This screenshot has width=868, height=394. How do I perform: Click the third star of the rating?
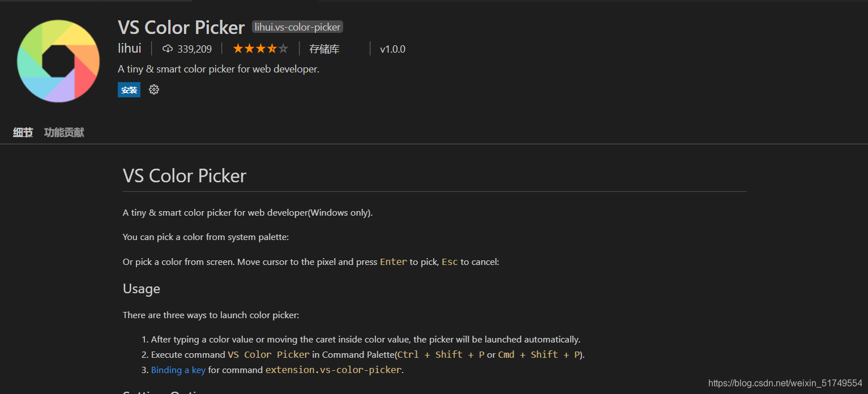(260, 48)
